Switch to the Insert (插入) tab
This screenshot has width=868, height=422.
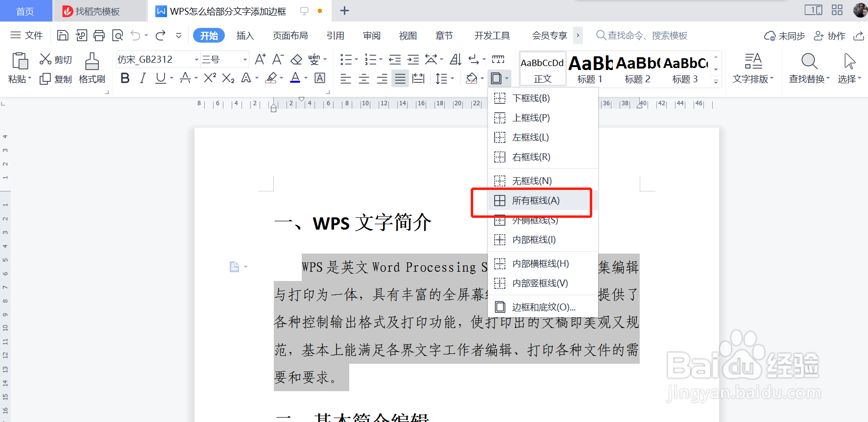(x=245, y=36)
